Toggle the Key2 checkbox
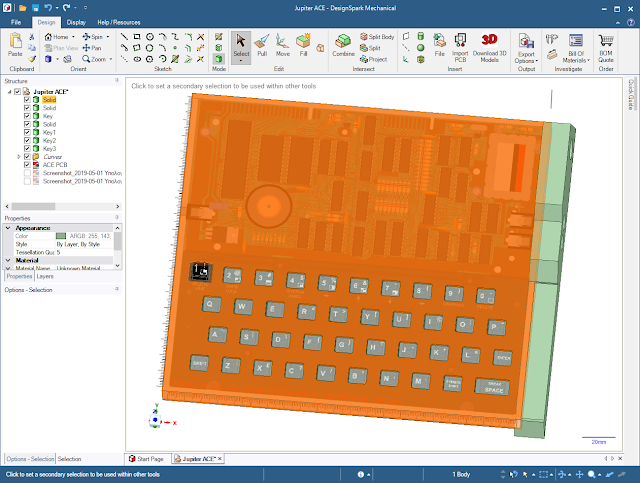The width and height of the screenshot is (640, 483). point(27,140)
